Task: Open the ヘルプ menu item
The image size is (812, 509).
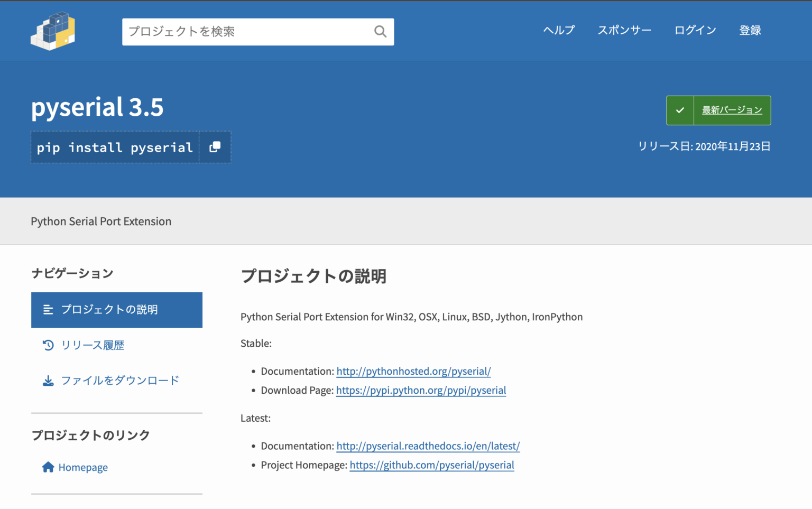Action: 558,31
